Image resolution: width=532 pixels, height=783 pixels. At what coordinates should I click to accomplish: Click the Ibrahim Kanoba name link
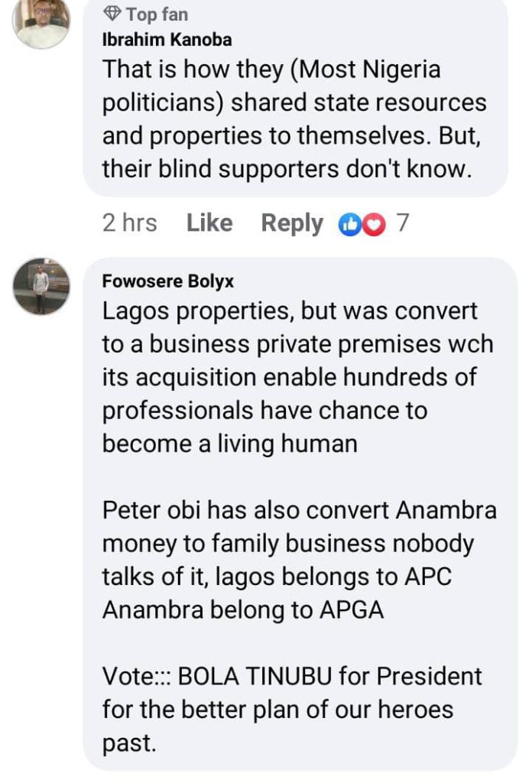coord(167,39)
